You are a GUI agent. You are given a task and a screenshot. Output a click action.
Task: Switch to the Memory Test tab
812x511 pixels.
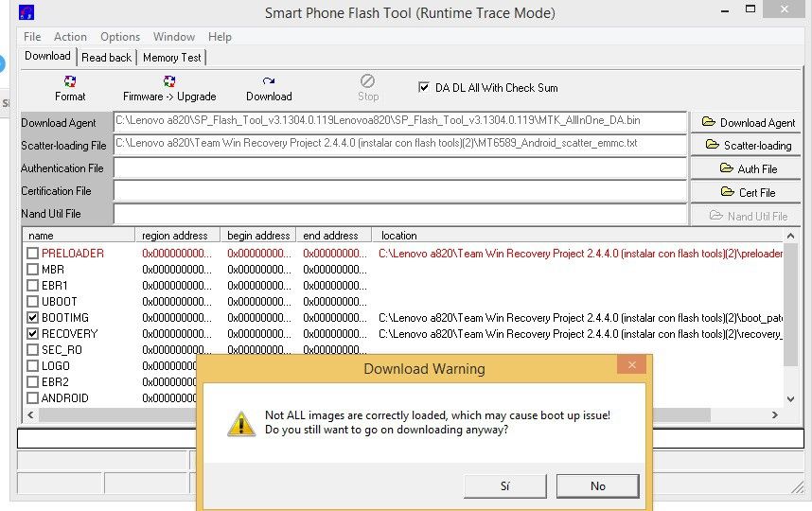coord(172,58)
